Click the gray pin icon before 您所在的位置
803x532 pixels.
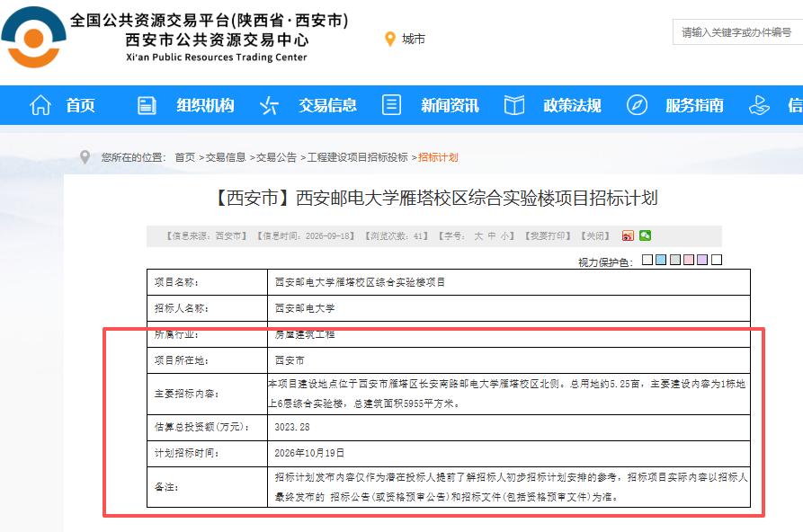pyautogui.click(x=85, y=156)
